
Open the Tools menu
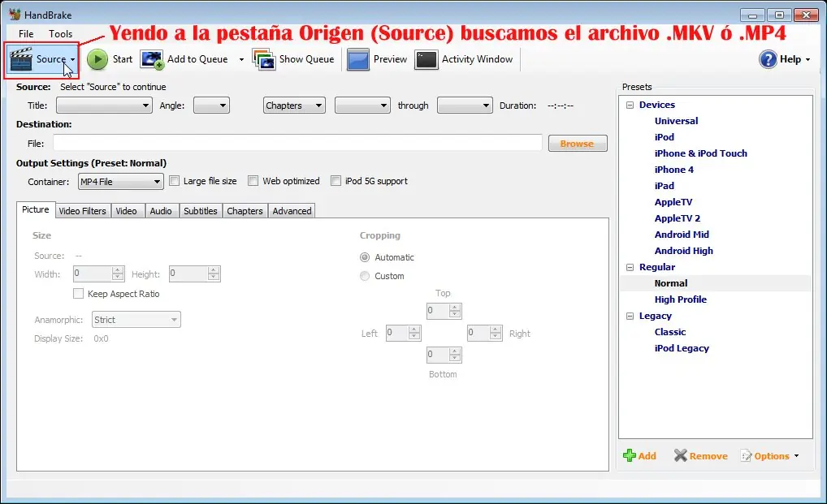61,34
